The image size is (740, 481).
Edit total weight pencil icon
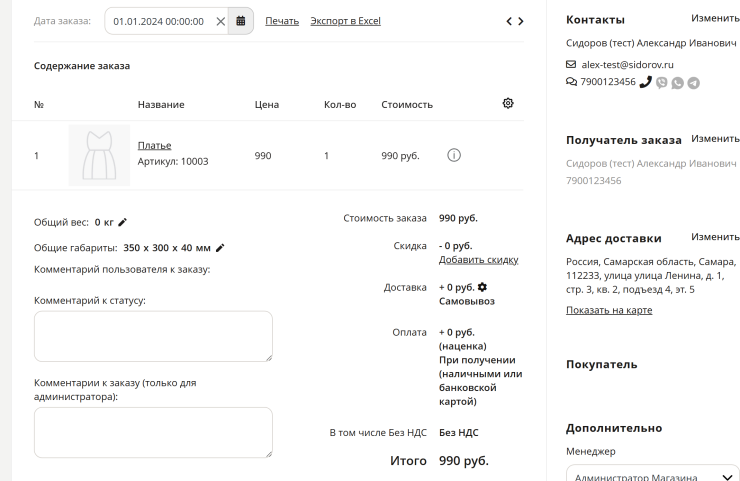[122, 222]
